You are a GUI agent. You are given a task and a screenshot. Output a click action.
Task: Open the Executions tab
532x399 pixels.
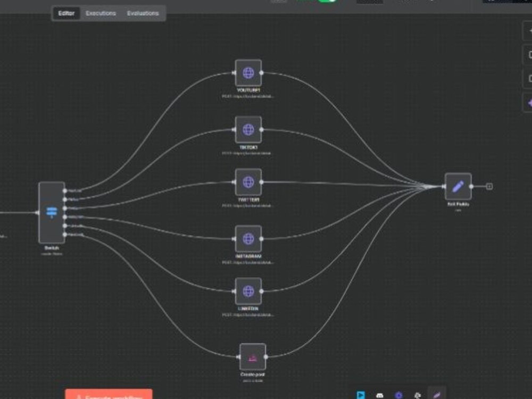[x=101, y=13]
